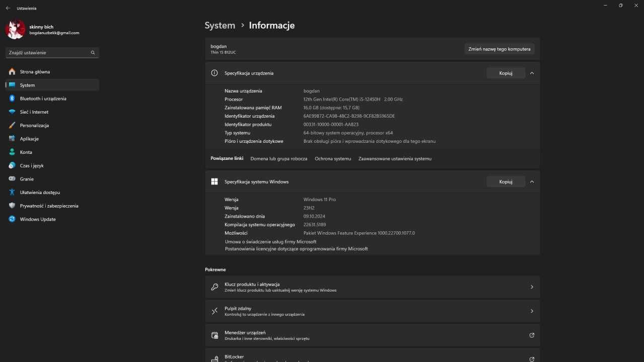The image size is (644, 362).
Task: Click the BitLocker lock icon
Action: coord(214,358)
